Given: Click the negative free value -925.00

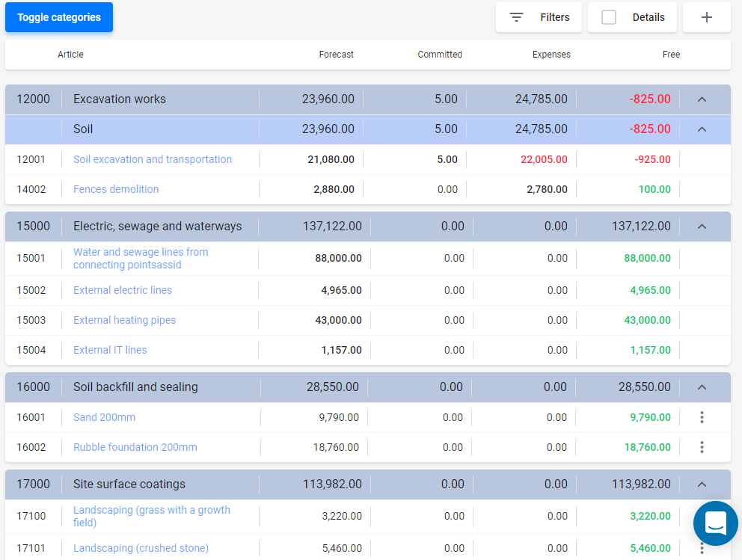Looking at the screenshot, I should point(652,159).
